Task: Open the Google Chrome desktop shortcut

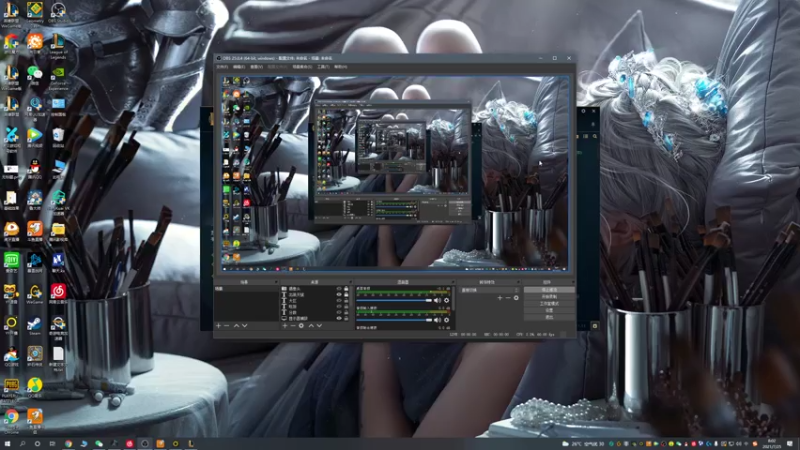Action: point(11,419)
